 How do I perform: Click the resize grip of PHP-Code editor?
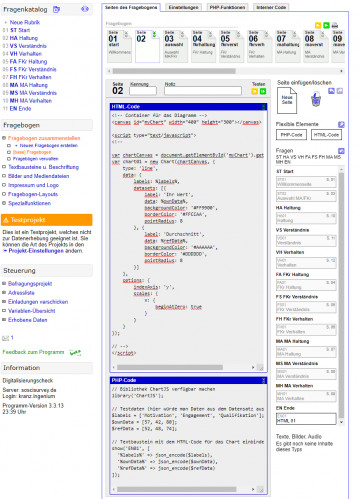[261, 490]
